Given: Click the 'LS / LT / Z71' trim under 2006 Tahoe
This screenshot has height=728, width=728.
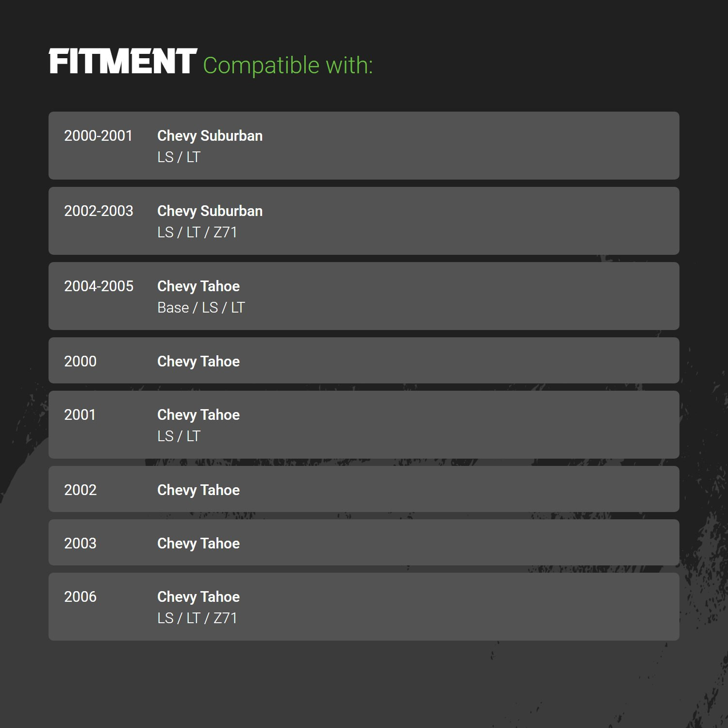Looking at the screenshot, I should (197, 618).
